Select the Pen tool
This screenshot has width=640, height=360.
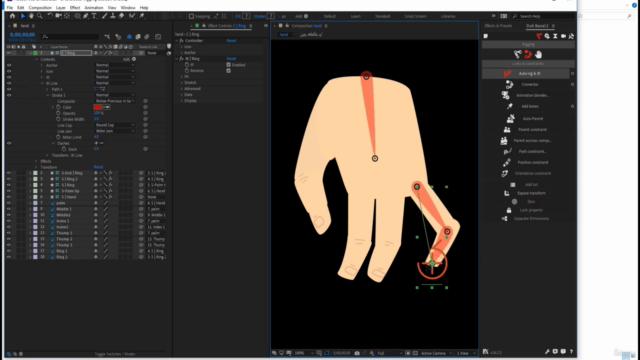pos(85,16)
